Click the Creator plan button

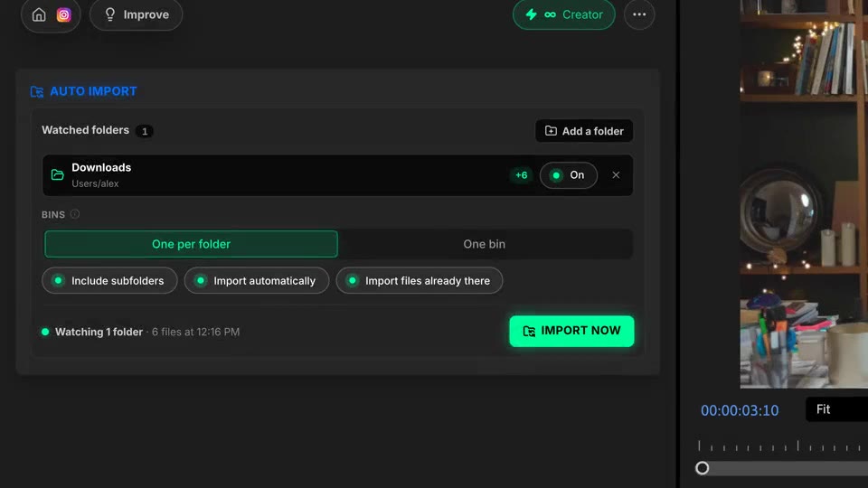coord(563,14)
